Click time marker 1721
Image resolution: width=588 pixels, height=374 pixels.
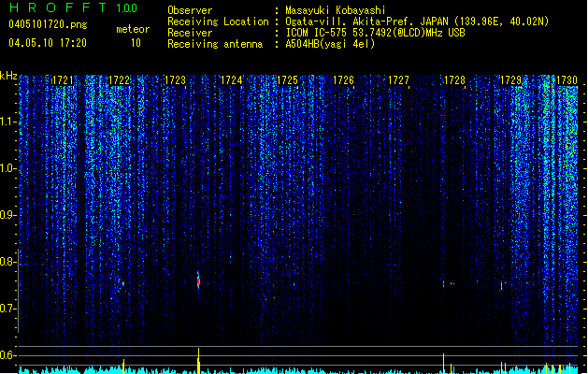coord(63,80)
